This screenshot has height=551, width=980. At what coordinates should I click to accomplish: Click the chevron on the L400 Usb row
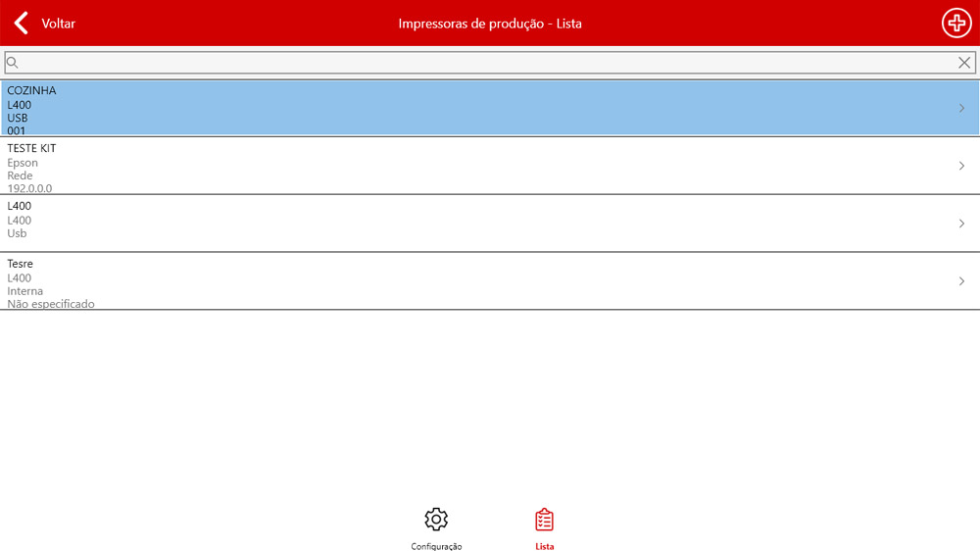(x=961, y=224)
